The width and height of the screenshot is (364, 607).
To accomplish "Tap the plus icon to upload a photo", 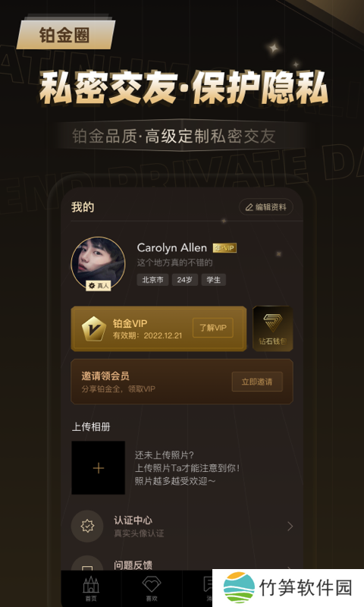I will (99, 467).
